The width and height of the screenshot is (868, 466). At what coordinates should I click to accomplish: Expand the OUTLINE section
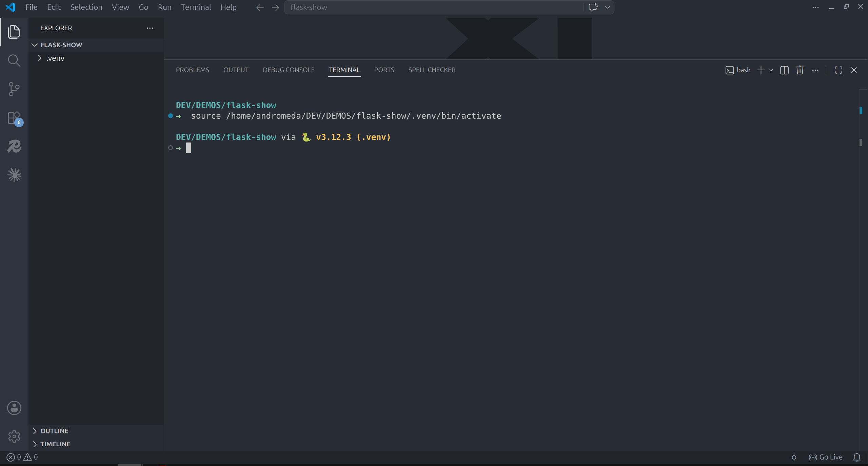(96, 431)
